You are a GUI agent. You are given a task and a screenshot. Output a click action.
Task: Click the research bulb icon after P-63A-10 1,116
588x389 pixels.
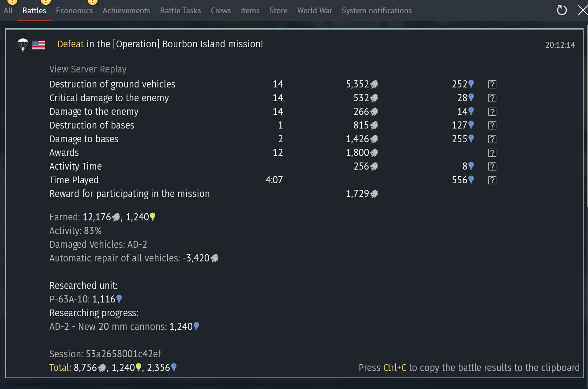pyautogui.click(x=119, y=299)
